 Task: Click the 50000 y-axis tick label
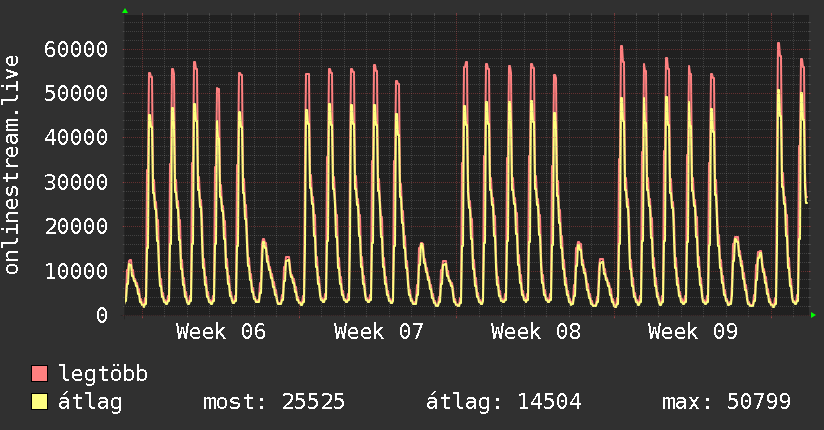tap(76, 94)
